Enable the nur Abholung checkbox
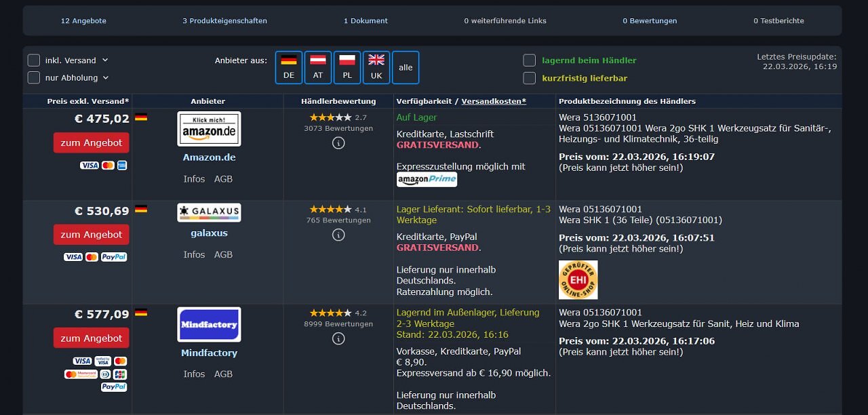The width and height of the screenshot is (868, 415). click(34, 77)
